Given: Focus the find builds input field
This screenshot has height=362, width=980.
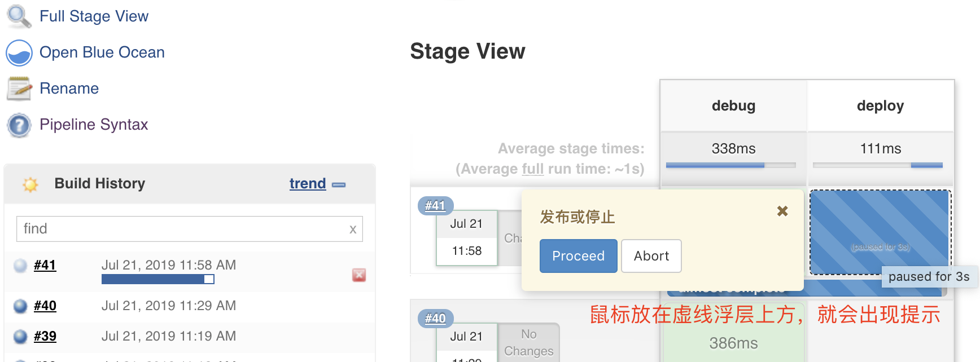Looking at the screenshot, I should pyautogui.click(x=181, y=229).
